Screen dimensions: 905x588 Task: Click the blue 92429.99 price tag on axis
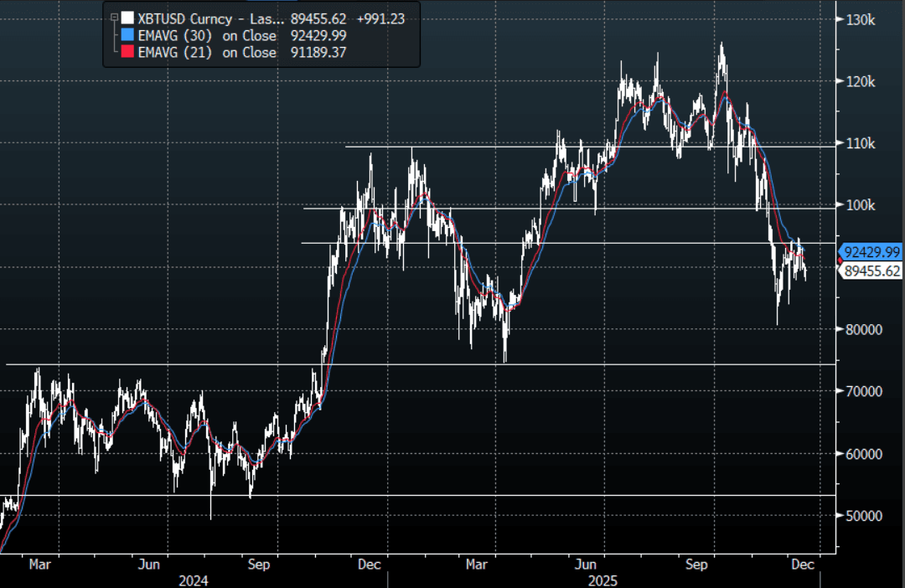tap(871, 251)
